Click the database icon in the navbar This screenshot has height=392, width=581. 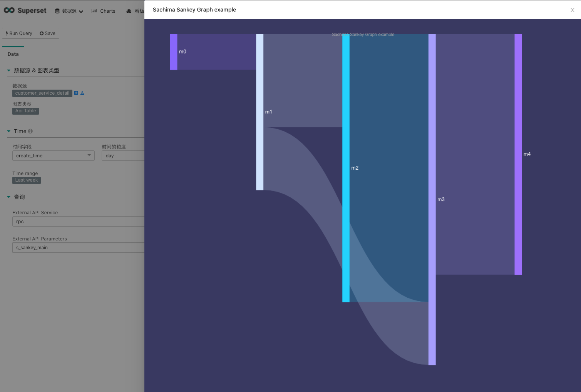click(57, 11)
